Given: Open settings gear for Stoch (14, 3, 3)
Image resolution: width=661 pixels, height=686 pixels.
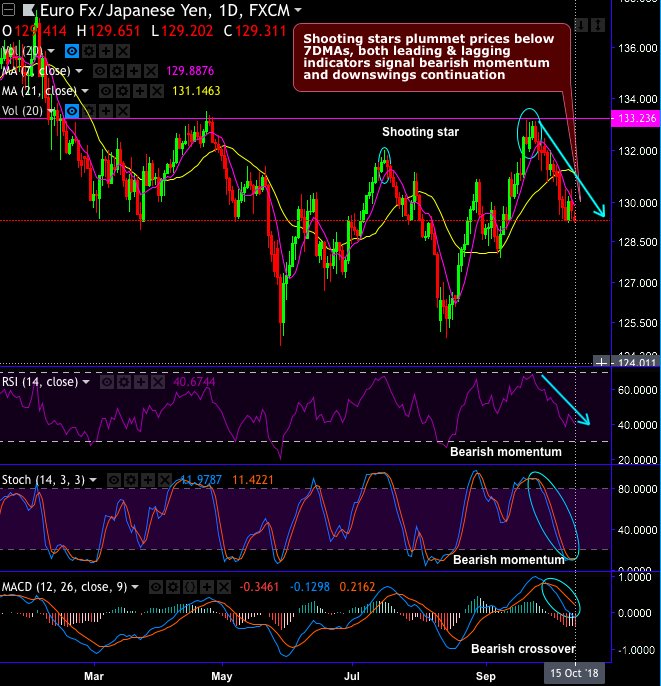Looking at the screenshot, I should click(x=131, y=480).
